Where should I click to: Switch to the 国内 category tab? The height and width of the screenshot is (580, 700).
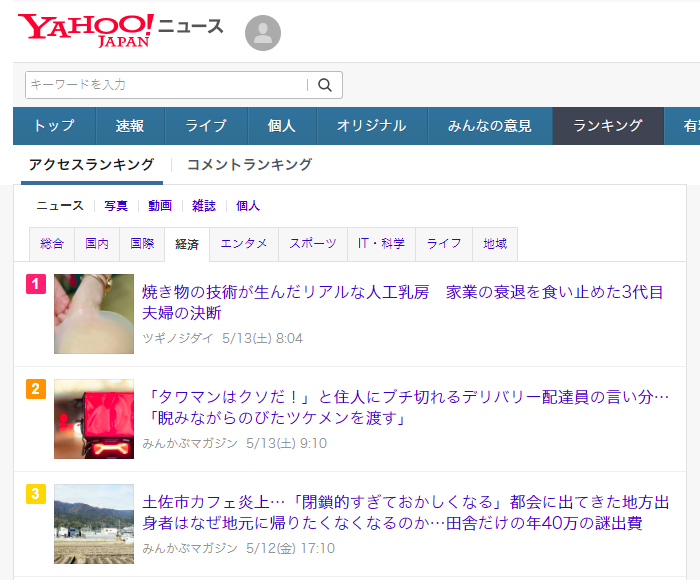(x=97, y=244)
